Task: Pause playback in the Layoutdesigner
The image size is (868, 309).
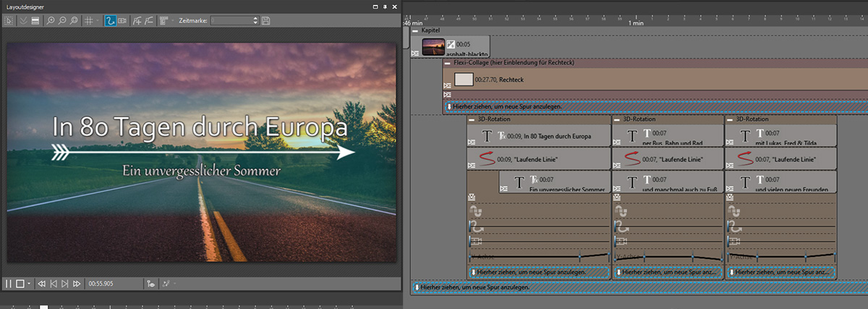Action: [9, 284]
